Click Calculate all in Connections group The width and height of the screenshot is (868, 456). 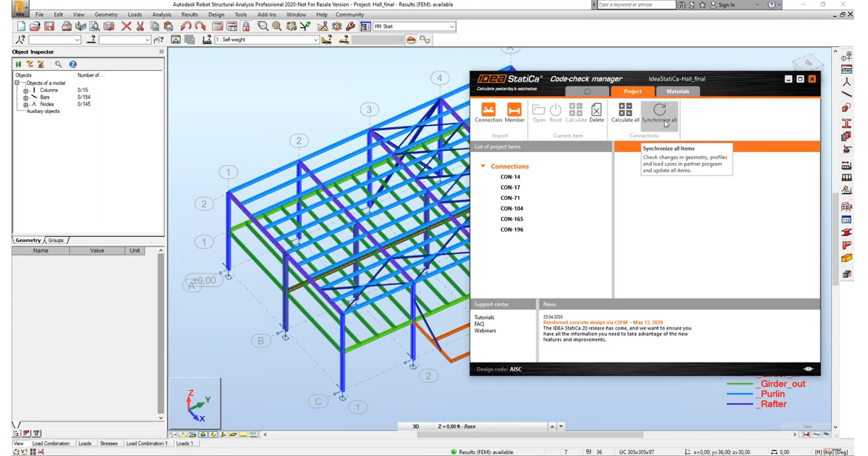(625, 109)
